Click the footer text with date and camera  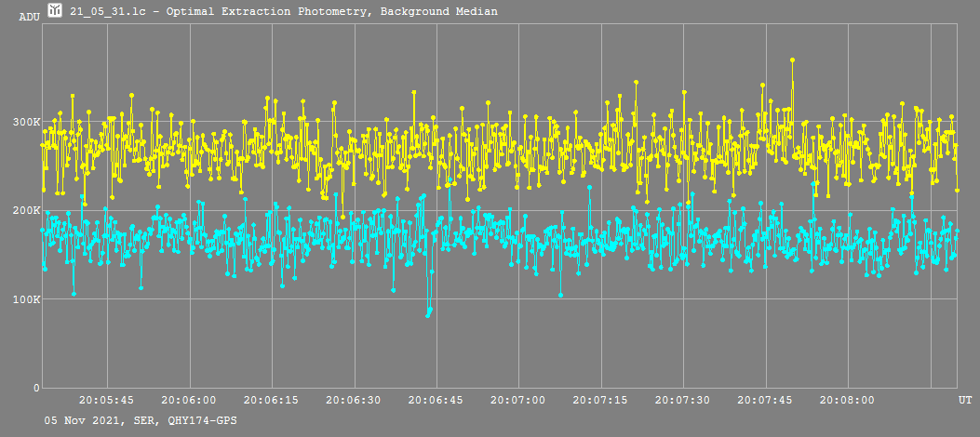coord(141,421)
